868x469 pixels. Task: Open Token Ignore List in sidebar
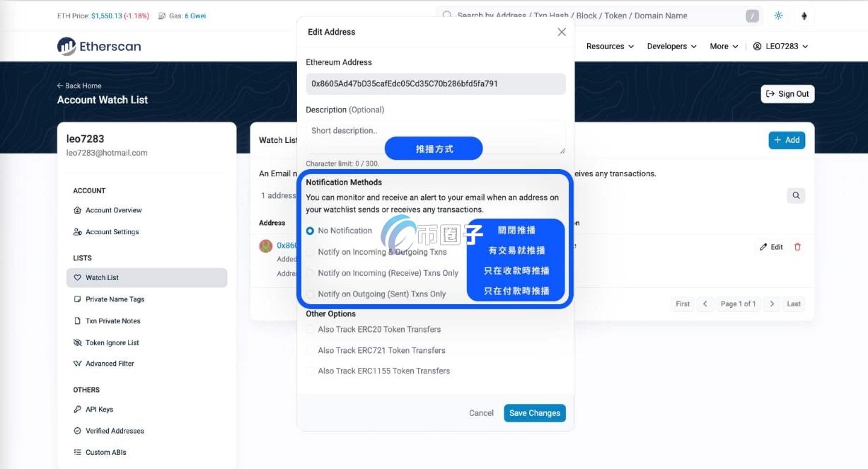tap(112, 343)
